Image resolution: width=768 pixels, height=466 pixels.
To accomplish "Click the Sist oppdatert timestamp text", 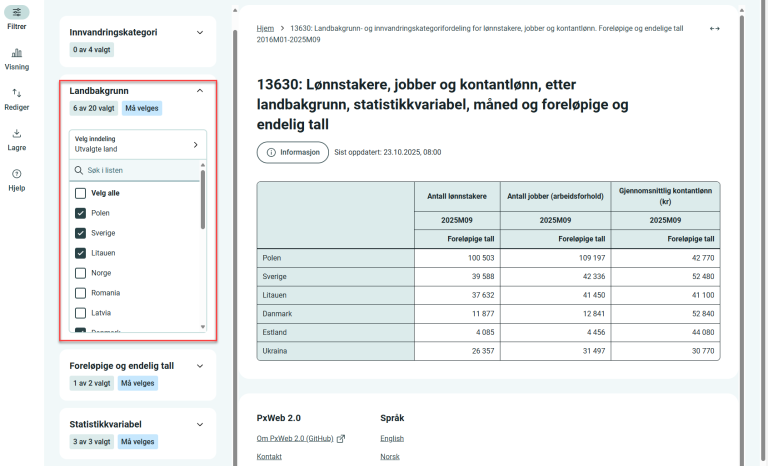I will click(x=387, y=152).
